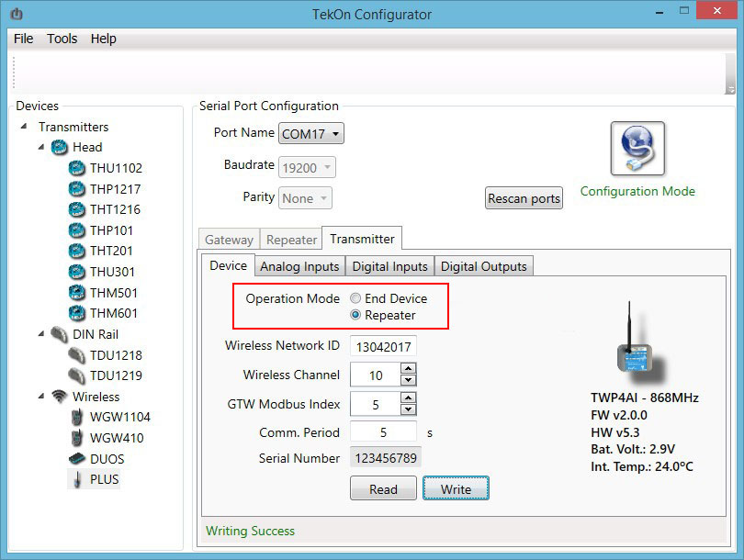Click the Serial Number field
Viewport: 744px width, 560px height.
point(385,457)
